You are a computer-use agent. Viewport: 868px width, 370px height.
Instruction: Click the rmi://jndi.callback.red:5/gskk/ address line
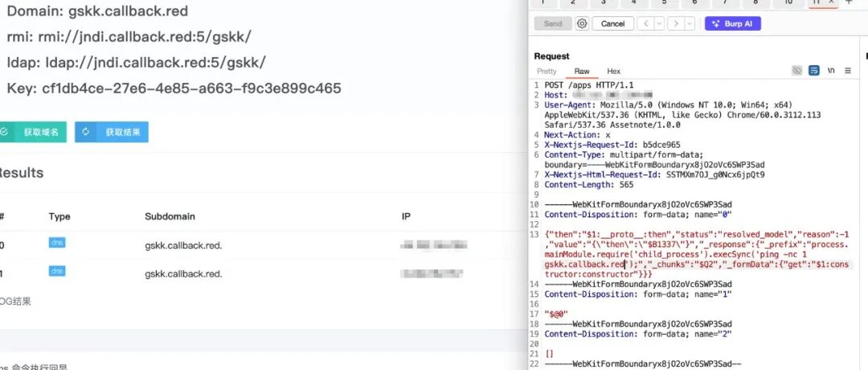tap(129, 36)
